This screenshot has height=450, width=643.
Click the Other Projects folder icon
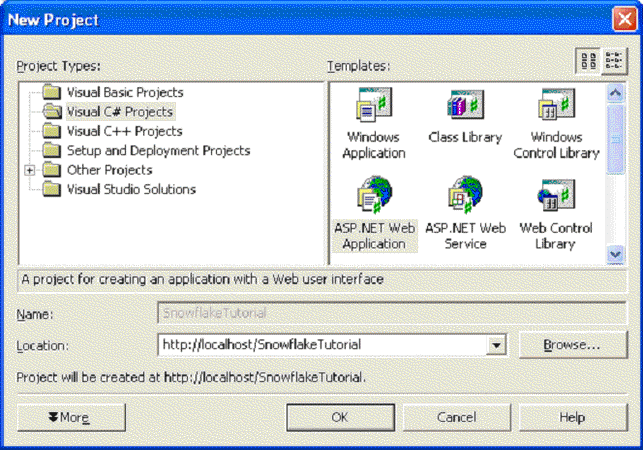point(52,169)
